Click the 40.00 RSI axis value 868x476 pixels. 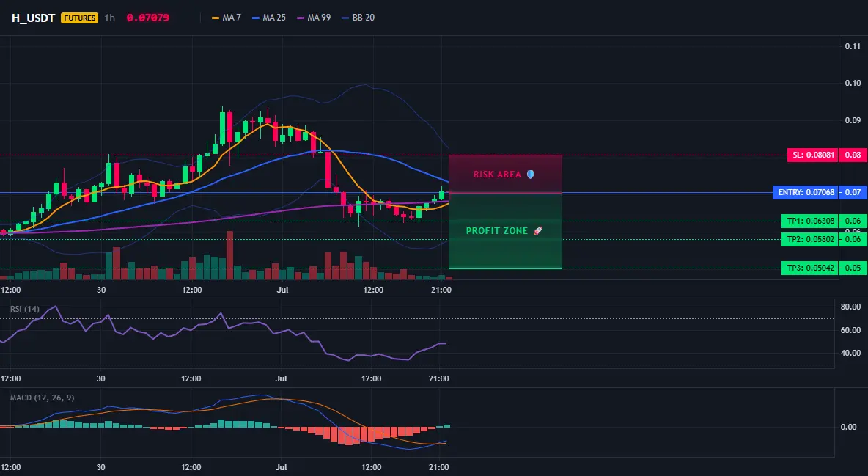[x=850, y=353]
